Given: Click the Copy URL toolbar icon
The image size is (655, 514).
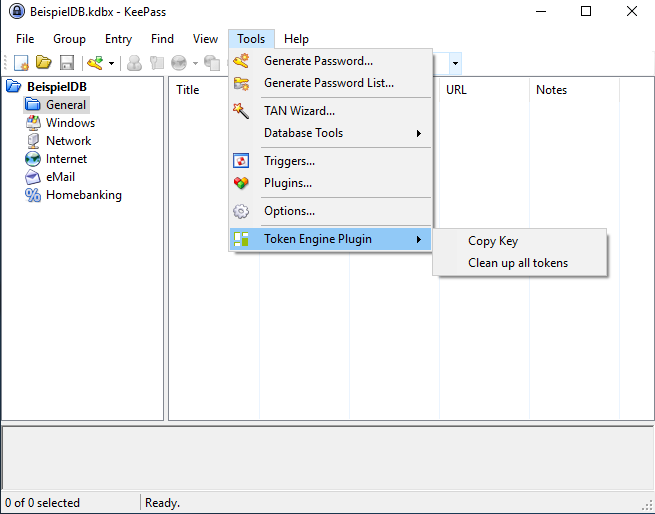Looking at the screenshot, I should (212, 63).
